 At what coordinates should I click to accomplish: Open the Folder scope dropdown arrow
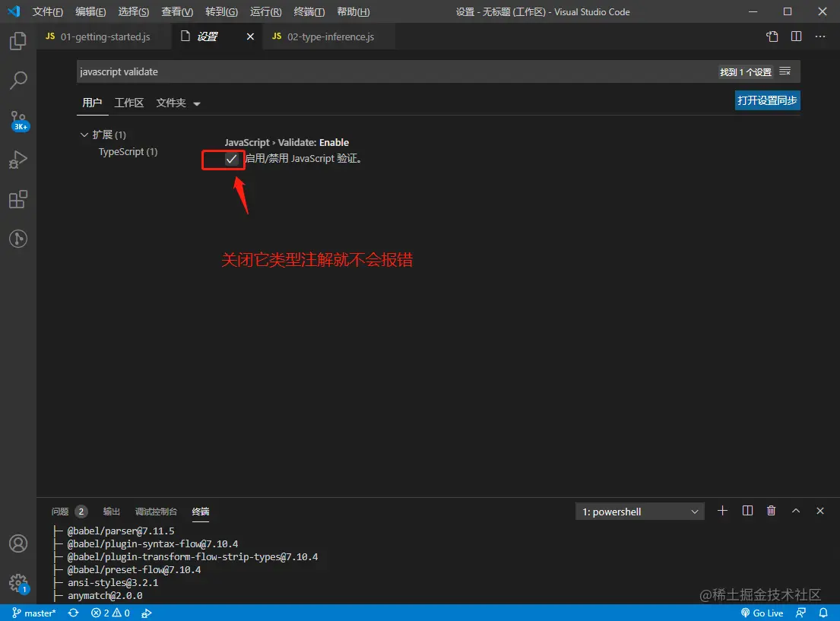click(x=197, y=103)
